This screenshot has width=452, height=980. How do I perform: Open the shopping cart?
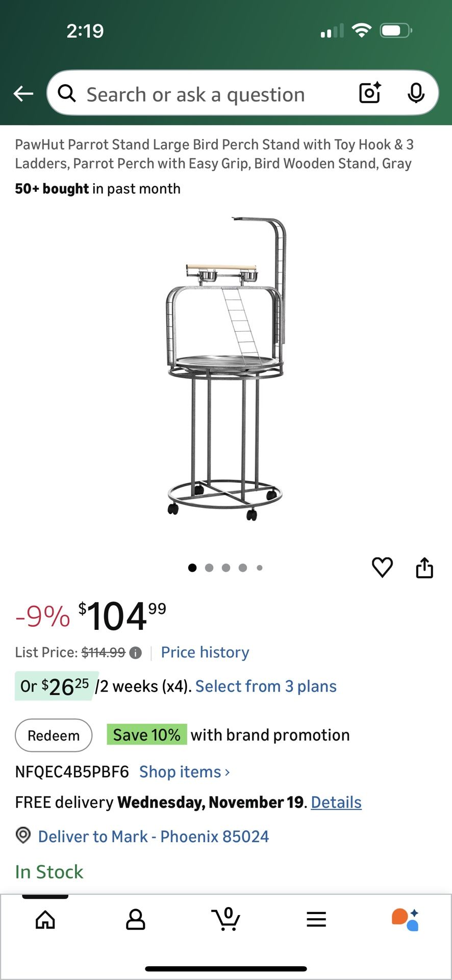pyautogui.click(x=226, y=920)
